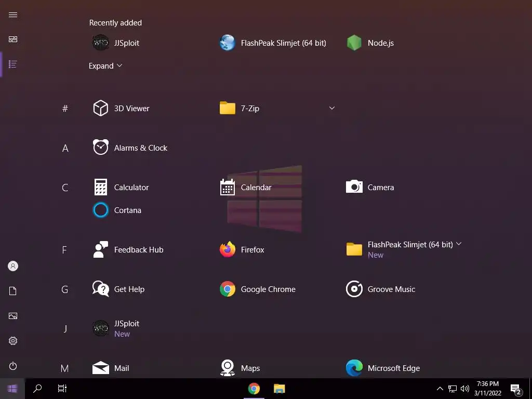Expand FlashPeak Slimjet folder chevron

click(x=459, y=244)
